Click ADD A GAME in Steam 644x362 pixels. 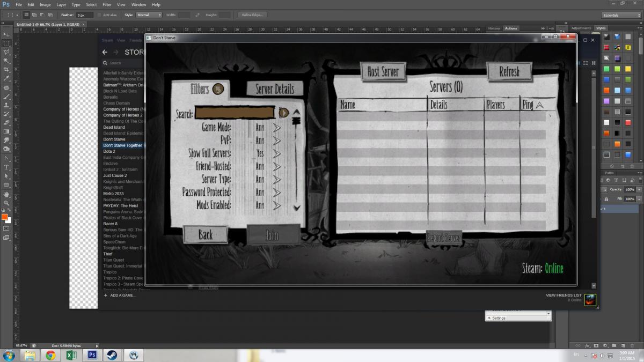(x=120, y=295)
